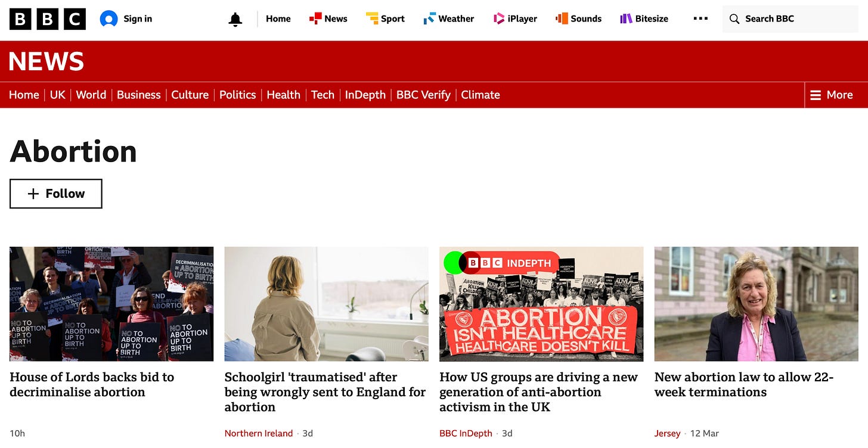This screenshot has height=448, width=868.
Task: Expand the three-dots more services menu
Action: (700, 19)
